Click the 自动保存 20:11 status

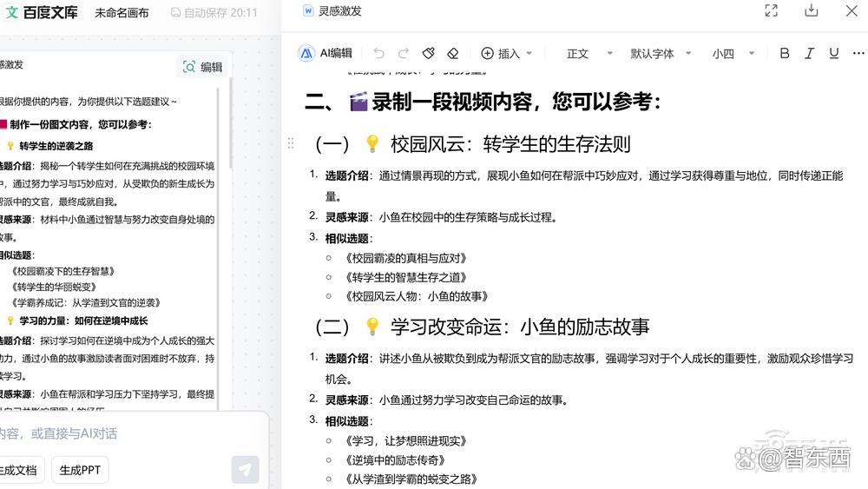tap(214, 13)
